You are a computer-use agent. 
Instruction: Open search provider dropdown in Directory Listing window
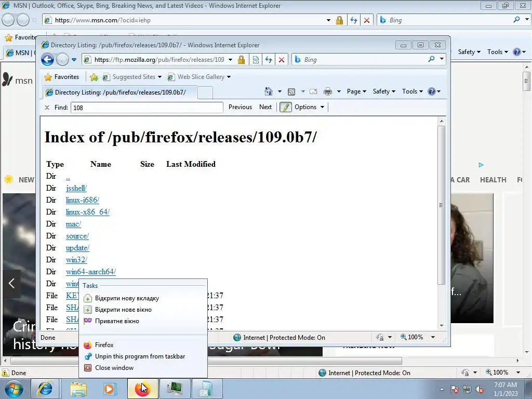[x=442, y=59]
